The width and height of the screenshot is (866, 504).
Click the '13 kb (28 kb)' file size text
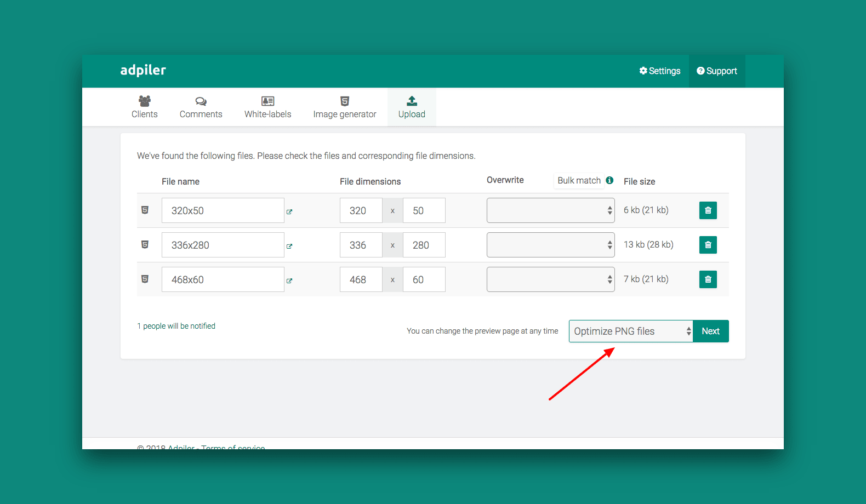[x=649, y=244]
